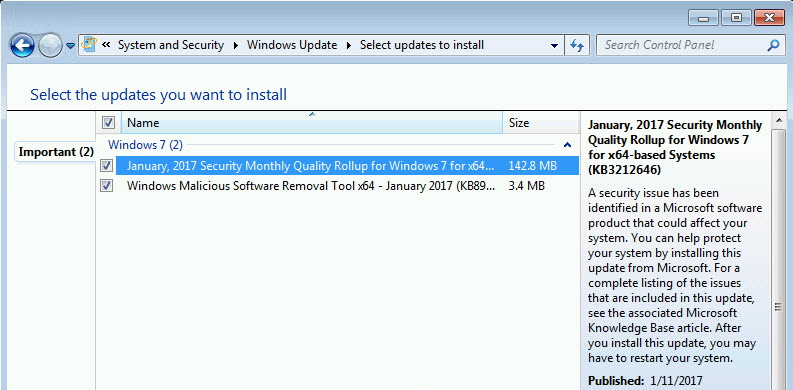Screen dimensions: 793x390
Task: Click the greyed Forward arrow button
Action: 50,47
